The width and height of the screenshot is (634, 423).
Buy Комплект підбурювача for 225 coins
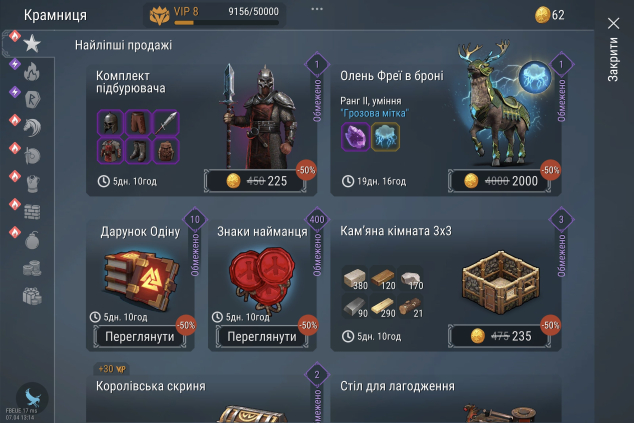256,181
